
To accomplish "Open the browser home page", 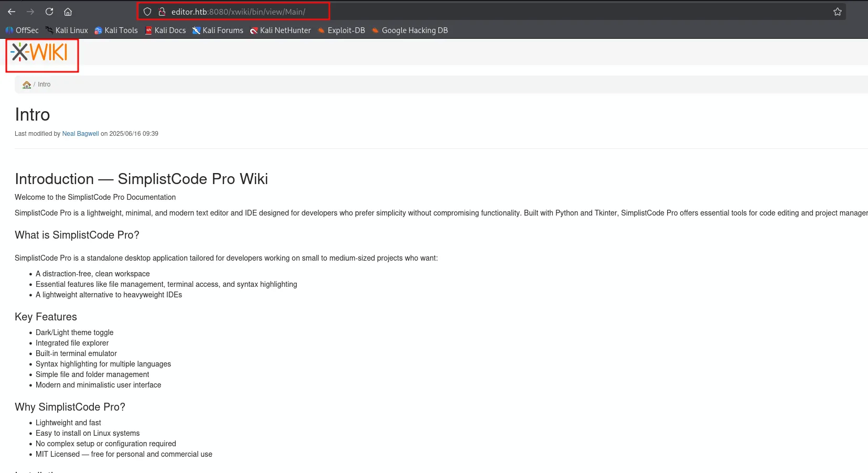I will tap(68, 12).
